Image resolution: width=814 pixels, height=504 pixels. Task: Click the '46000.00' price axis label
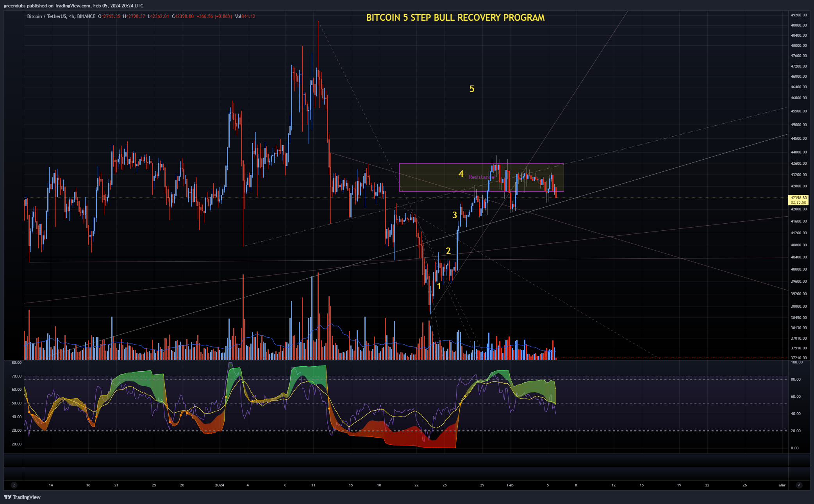point(799,98)
